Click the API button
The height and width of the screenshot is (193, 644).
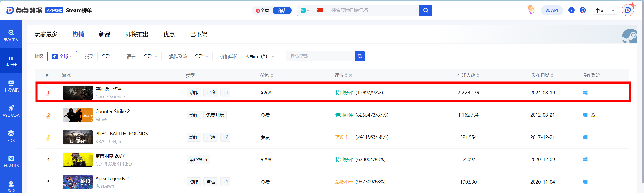tap(552, 10)
